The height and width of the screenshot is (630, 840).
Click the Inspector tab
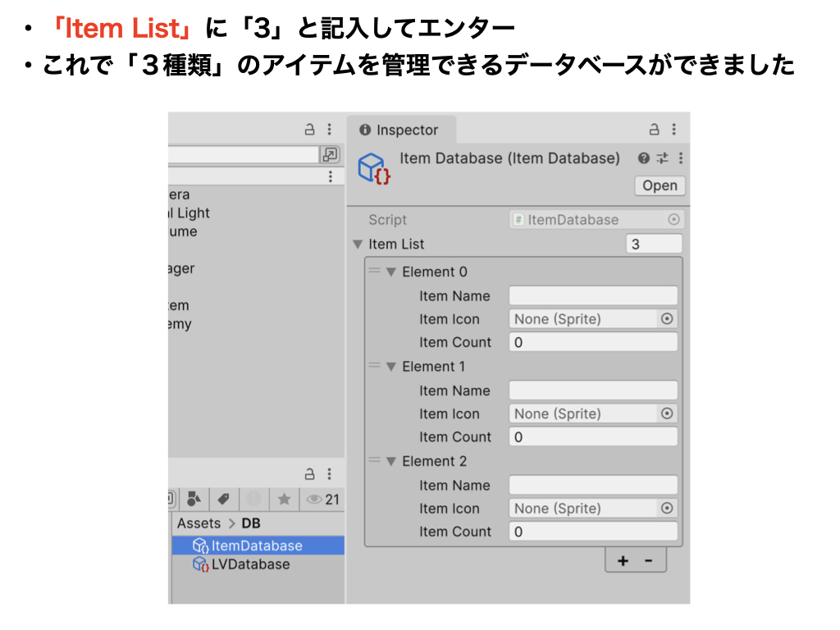pyautogui.click(x=401, y=130)
